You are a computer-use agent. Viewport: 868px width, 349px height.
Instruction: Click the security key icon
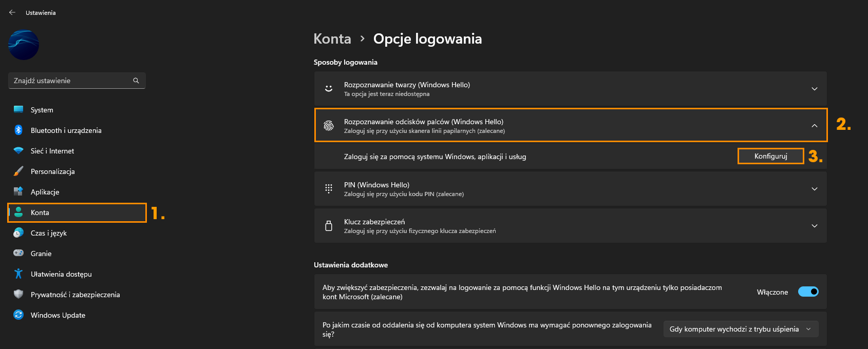pyautogui.click(x=329, y=226)
